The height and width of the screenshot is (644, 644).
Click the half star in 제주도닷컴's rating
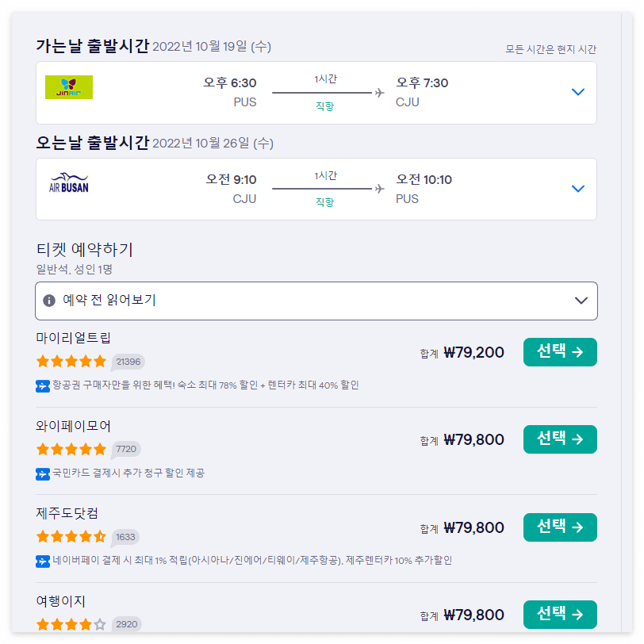pyautogui.click(x=102, y=537)
